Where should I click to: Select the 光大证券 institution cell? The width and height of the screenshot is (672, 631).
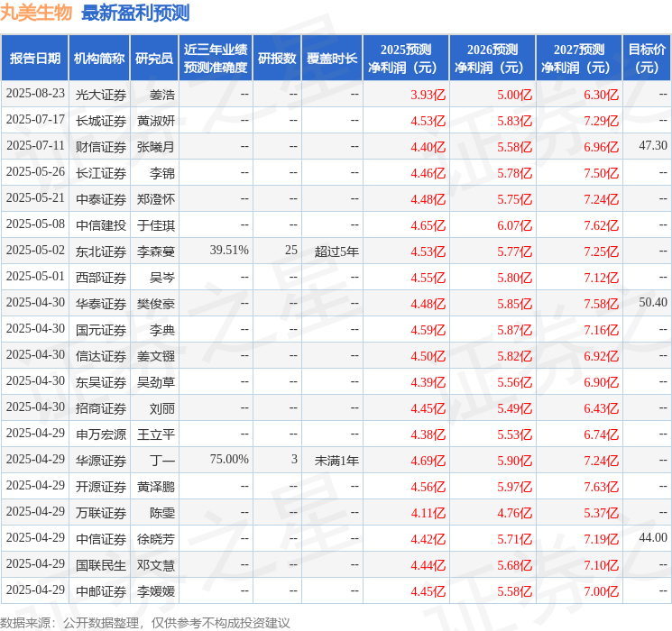click(x=101, y=95)
